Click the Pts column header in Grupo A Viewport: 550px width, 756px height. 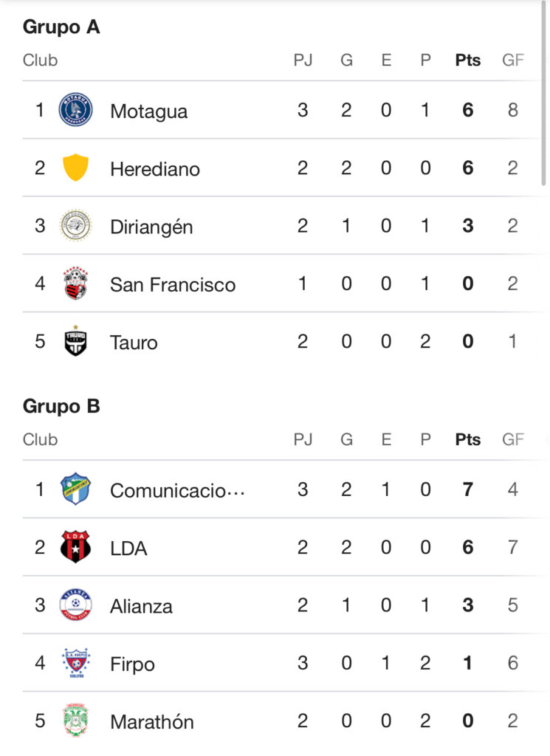pos(467,61)
